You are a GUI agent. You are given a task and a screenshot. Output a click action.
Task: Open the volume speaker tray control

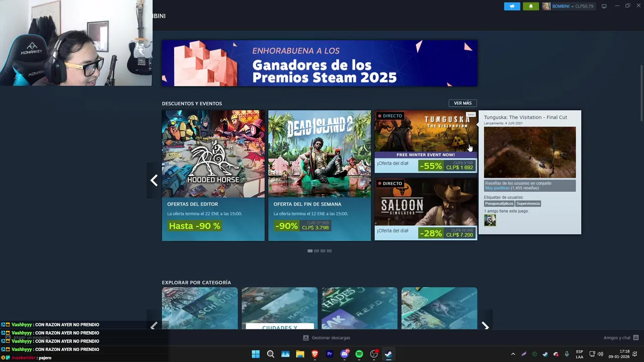pyautogui.click(x=600, y=354)
